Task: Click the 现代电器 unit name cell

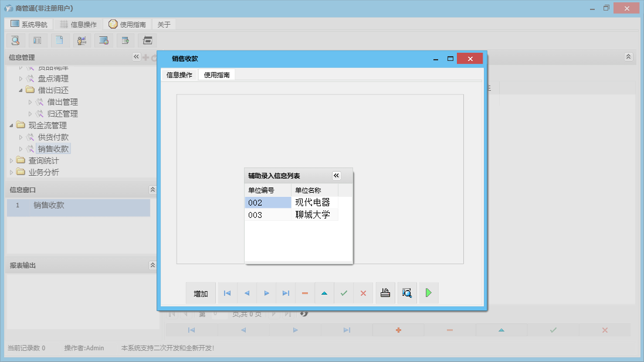Action: (x=314, y=203)
